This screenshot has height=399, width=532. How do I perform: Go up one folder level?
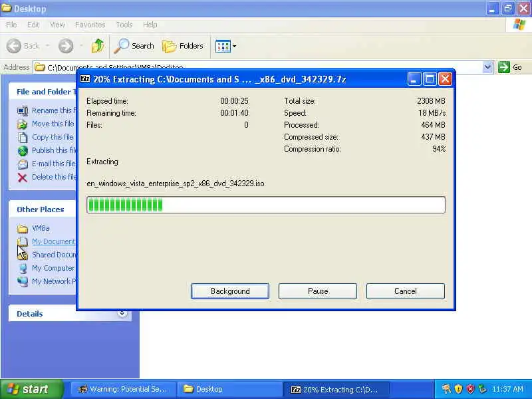(x=98, y=46)
